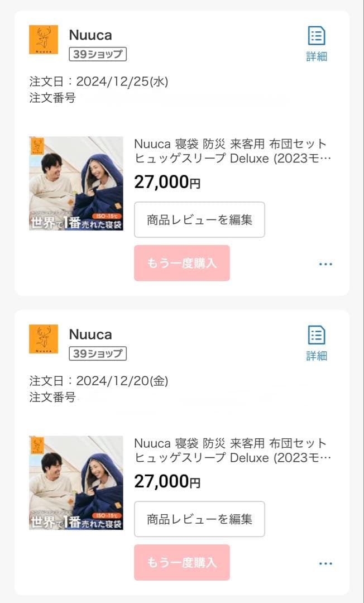364x603 pixels.
Task: Open the 詳細 order details icon for December 20 order
Action: pyautogui.click(x=316, y=341)
